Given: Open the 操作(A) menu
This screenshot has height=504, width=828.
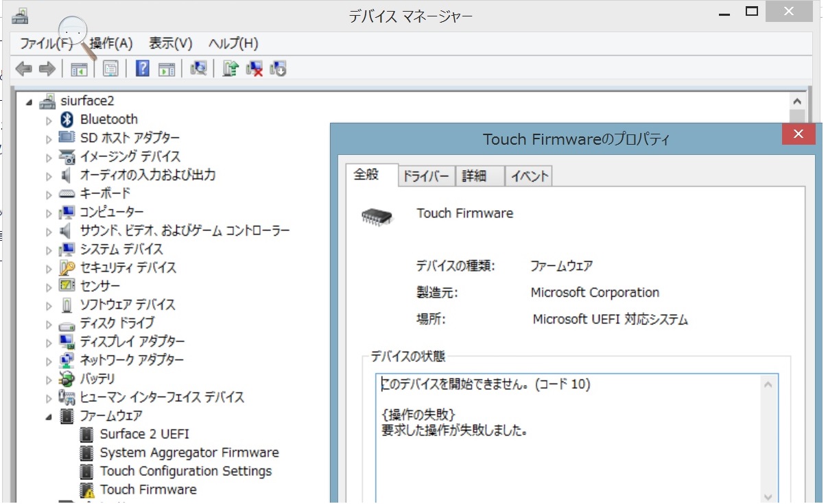Looking at the screenshot, I should (x=111, y=43).
